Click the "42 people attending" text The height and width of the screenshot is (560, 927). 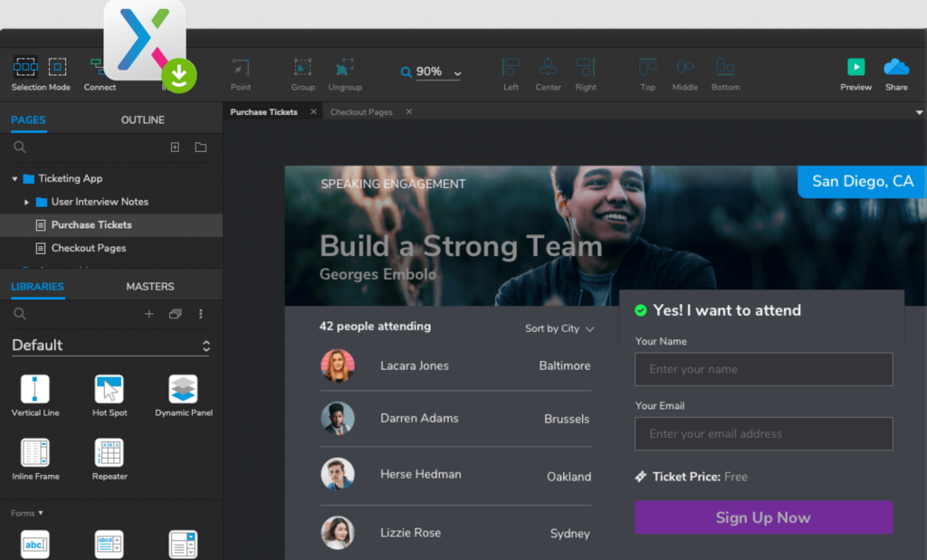(x=375, y=326)
